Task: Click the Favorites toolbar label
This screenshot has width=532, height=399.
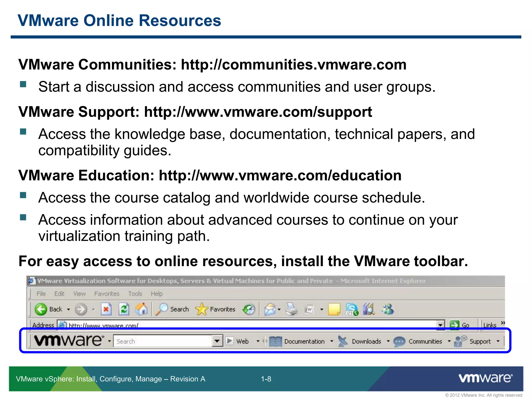Action: pyautogui.click(x=222, y=309)
